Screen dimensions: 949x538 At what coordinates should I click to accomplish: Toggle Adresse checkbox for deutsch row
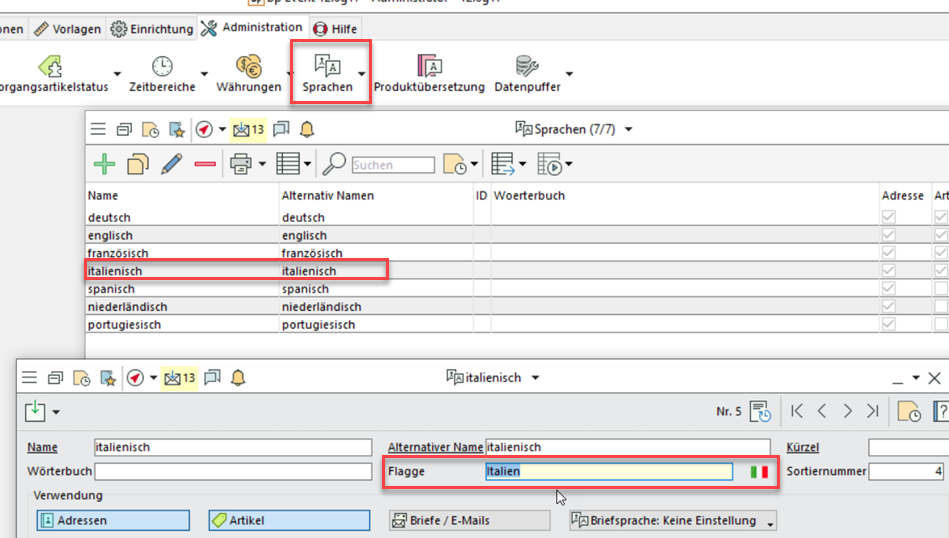(889, 218)
